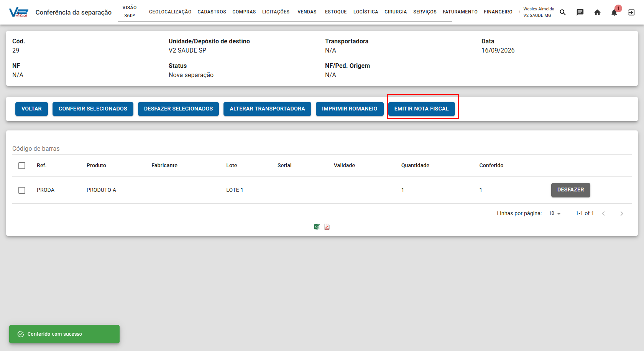Focus the Código de barras field
This screenshot has width=644, height=351.
pos(322,148)
